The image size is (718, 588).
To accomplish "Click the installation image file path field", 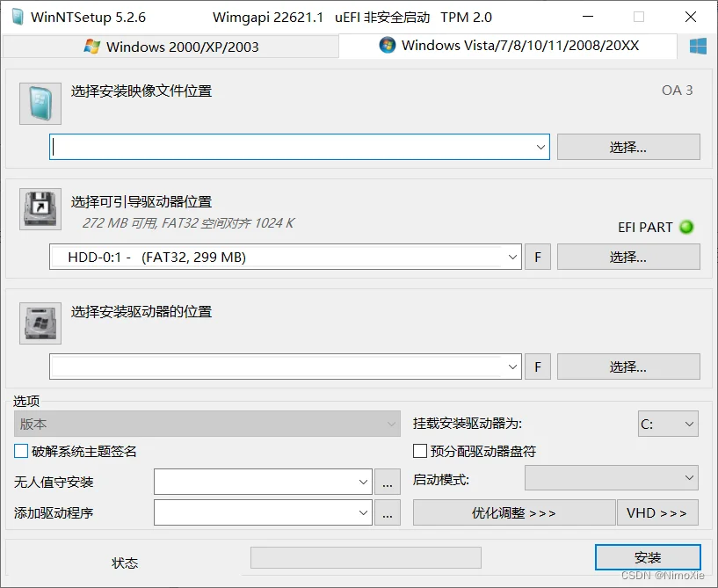I will (x=290, y=147).
